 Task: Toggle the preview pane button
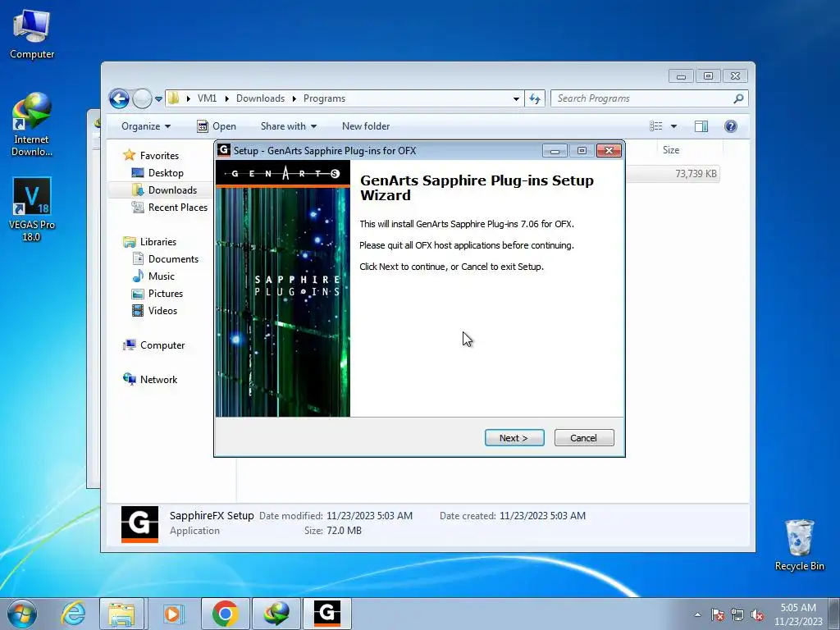click(x=701, y=126)
